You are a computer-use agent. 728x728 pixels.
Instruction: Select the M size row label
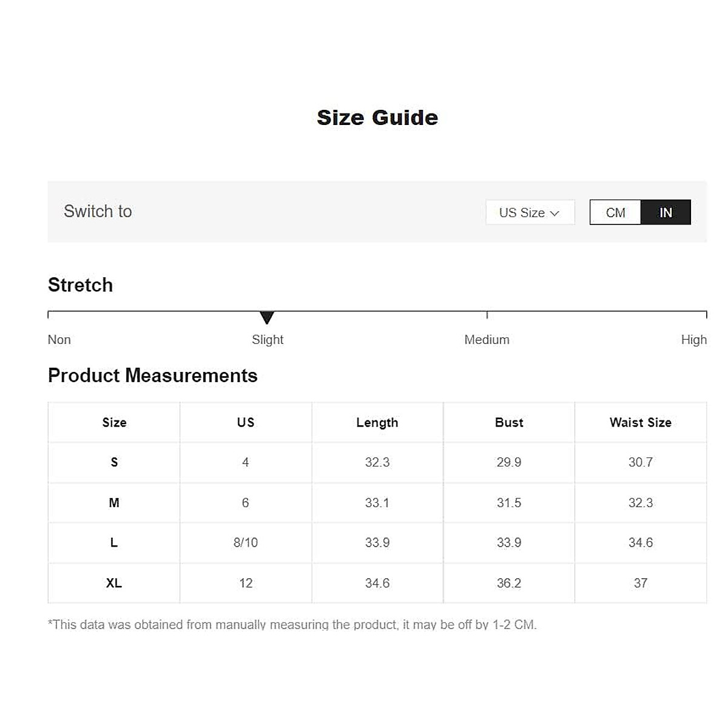point(114,502)
